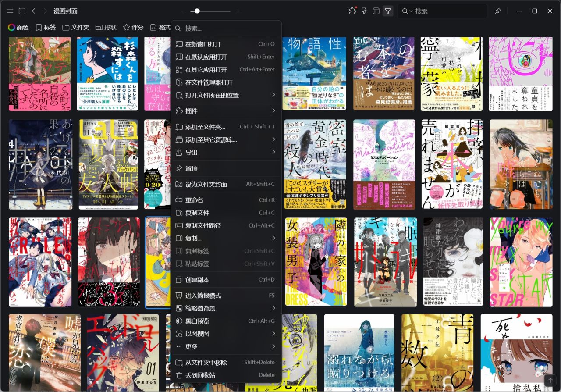Select 在其它应用打开 menu entry
Viewport: 561px width, 392px height.
(x=226, y=69)
